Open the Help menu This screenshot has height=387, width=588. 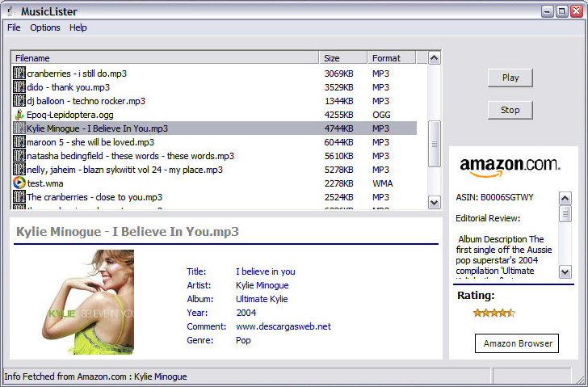pyautogui.click(x=78, y=27)
